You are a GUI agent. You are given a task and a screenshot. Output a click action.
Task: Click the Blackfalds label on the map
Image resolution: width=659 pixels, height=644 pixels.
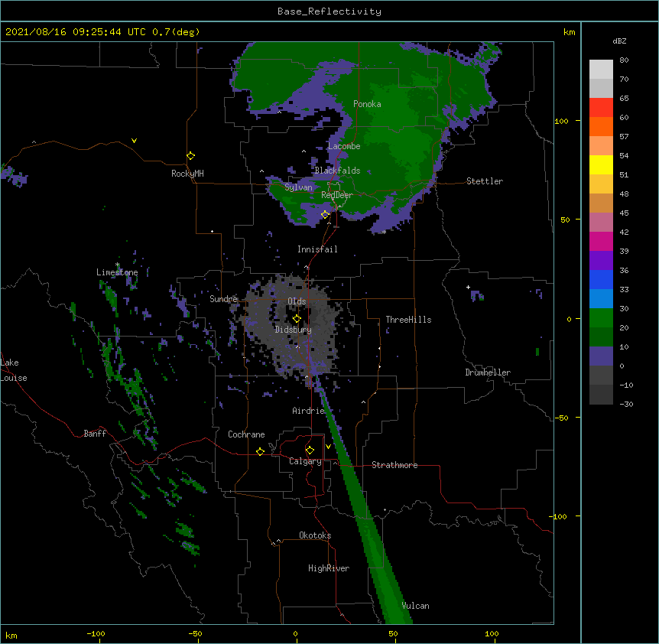click(337, 171)
